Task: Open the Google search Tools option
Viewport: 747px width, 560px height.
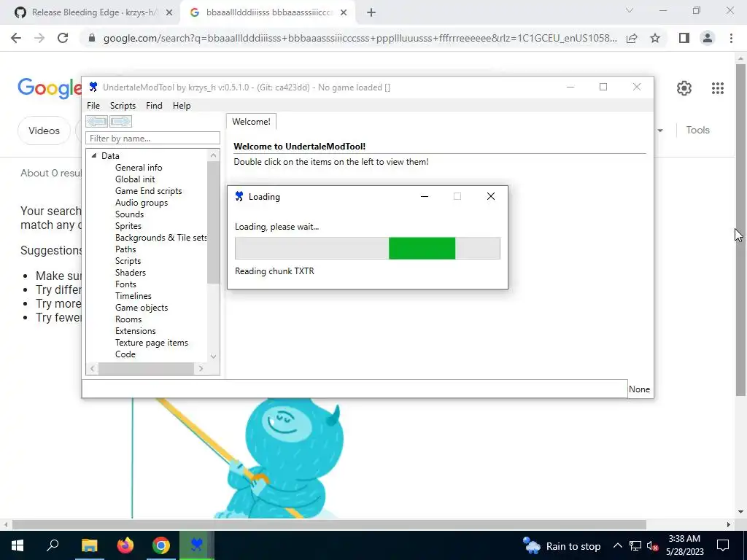Action: point(698,130)
